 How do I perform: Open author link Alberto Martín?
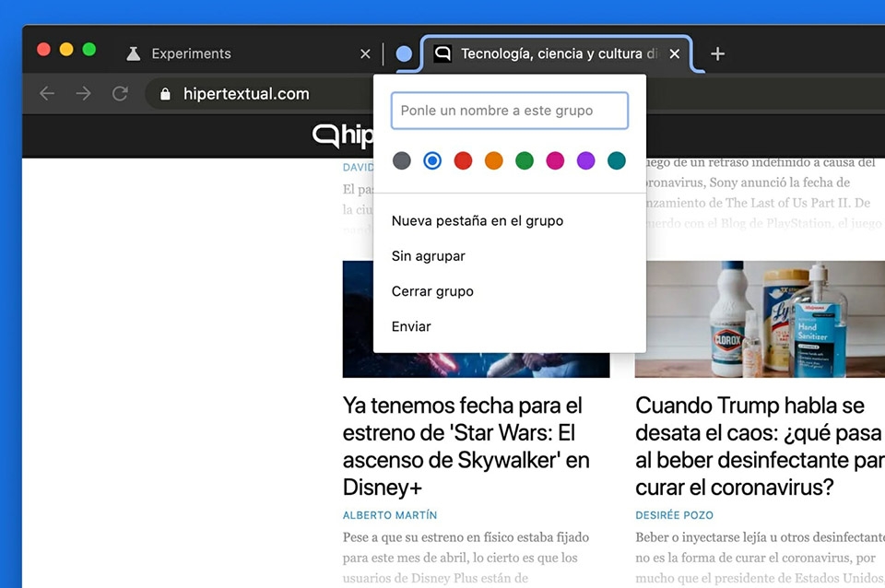(390, 515)
